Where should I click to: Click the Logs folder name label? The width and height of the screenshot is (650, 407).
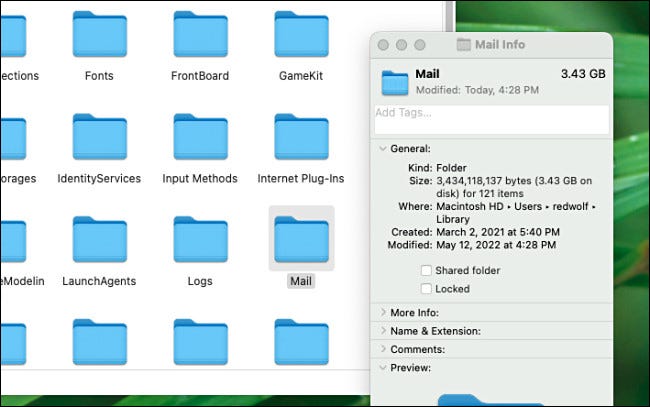click(200, 281)
